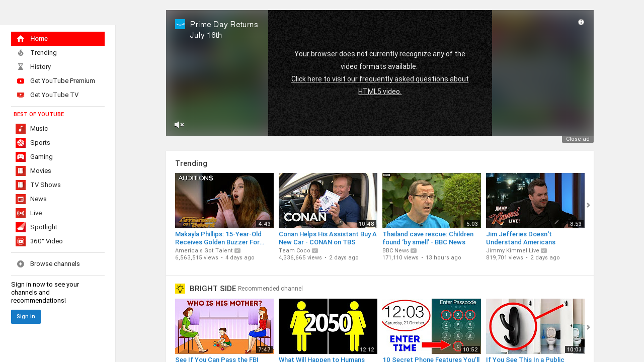Select TV Shows label in sidebar
Viewport: 644px width, 362px height.
pos(45,185)
